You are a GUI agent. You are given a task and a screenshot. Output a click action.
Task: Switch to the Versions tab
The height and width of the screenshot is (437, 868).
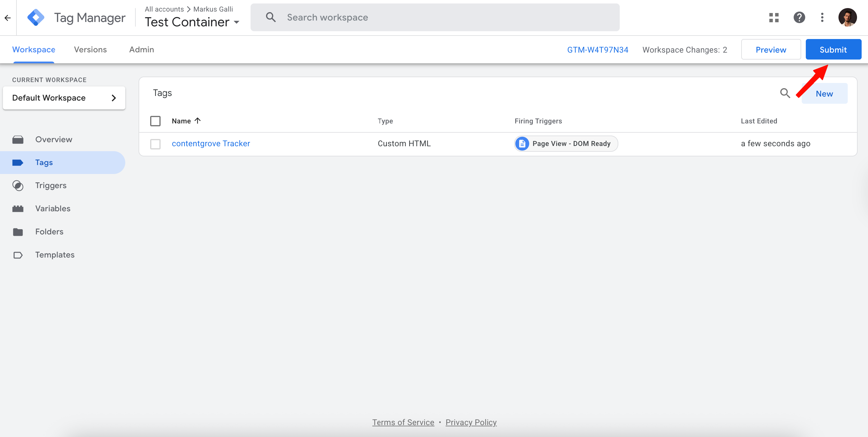(90, 49)
